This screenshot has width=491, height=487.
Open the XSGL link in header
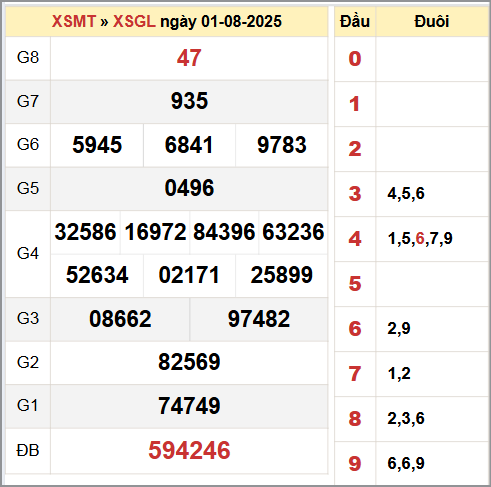[x=134, y=21]
